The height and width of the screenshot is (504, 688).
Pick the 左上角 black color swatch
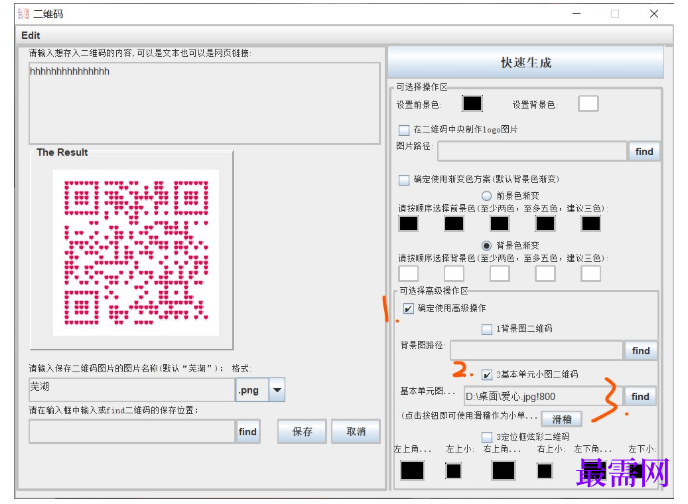pos(412,471)
